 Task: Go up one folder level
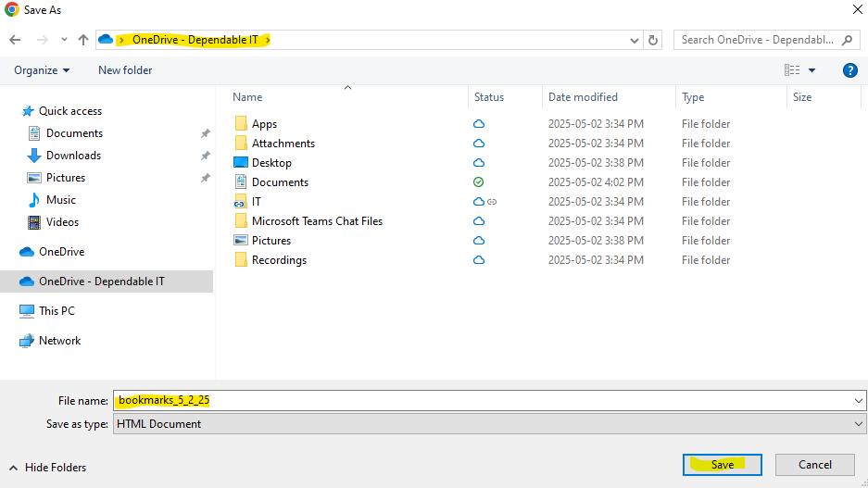[83, 40]
